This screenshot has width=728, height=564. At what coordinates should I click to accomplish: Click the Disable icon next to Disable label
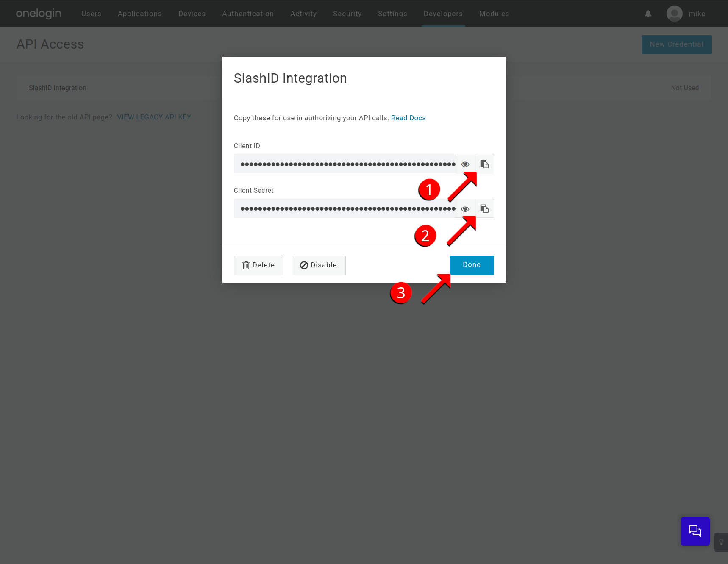[304, 265]
